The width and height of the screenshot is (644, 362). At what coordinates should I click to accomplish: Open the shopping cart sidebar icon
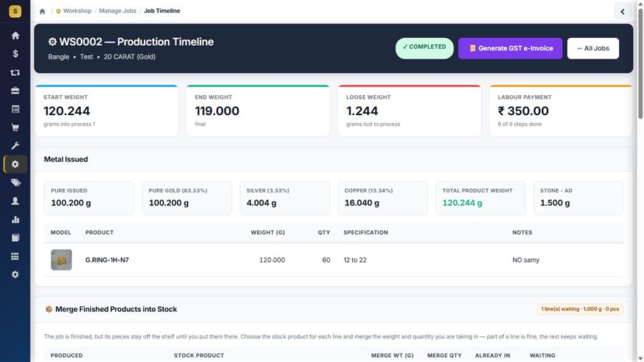click(15, 127)
